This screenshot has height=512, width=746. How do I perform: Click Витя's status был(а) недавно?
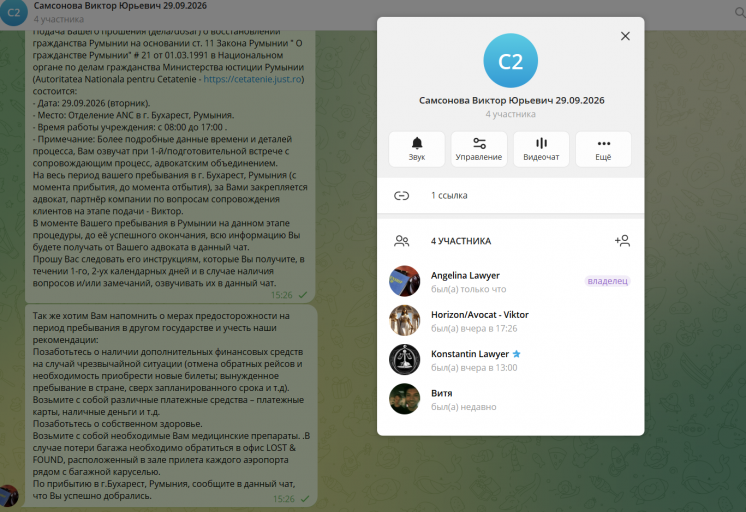click(463, 407)
